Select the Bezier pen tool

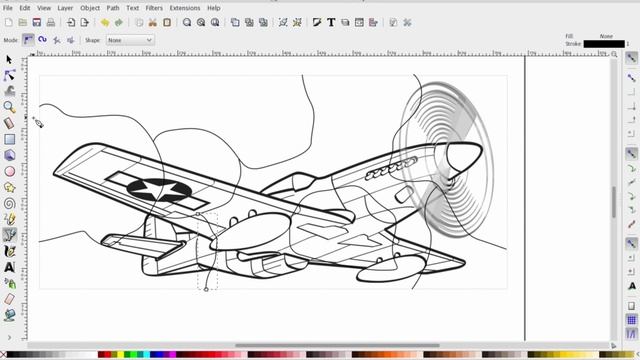9,235
